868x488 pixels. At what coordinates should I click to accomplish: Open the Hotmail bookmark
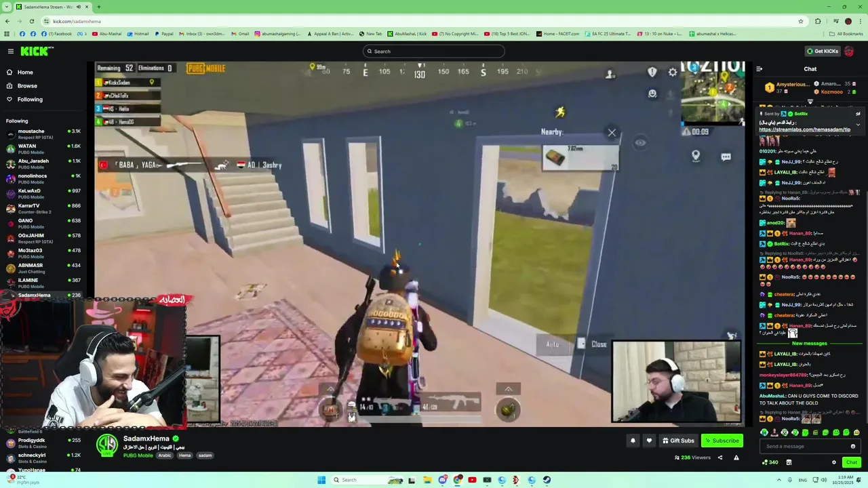click(x=138, y=34)
